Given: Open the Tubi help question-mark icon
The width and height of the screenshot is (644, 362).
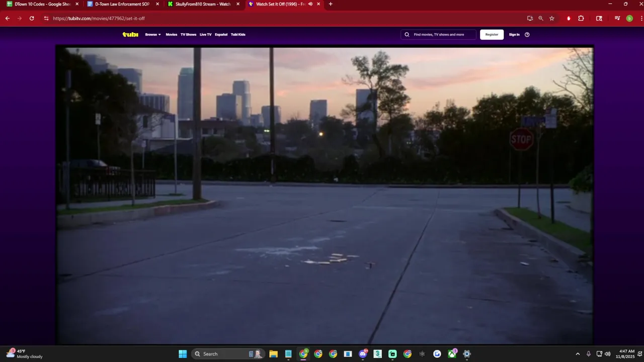Looking at the screenshot, I should [x=527, y=35].
